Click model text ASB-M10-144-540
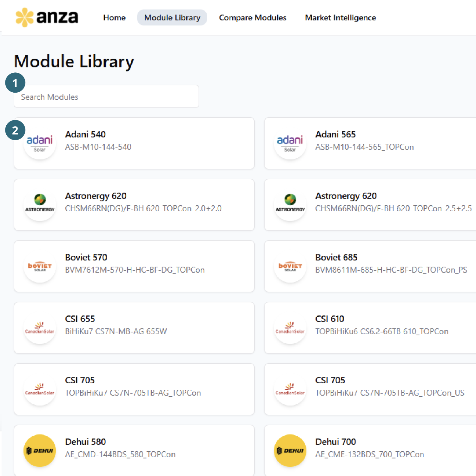Image resolution: width=476 pixels, height=476 pixels. point(98,147)
